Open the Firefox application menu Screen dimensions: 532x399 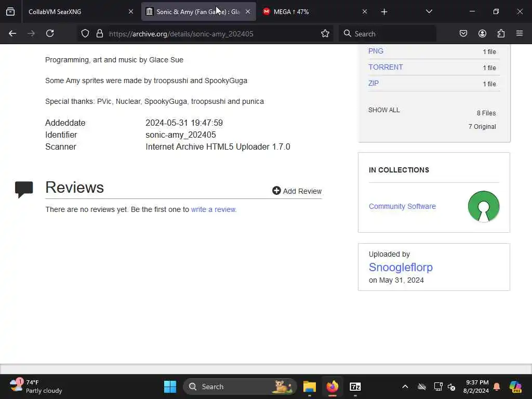pos(520,34)
